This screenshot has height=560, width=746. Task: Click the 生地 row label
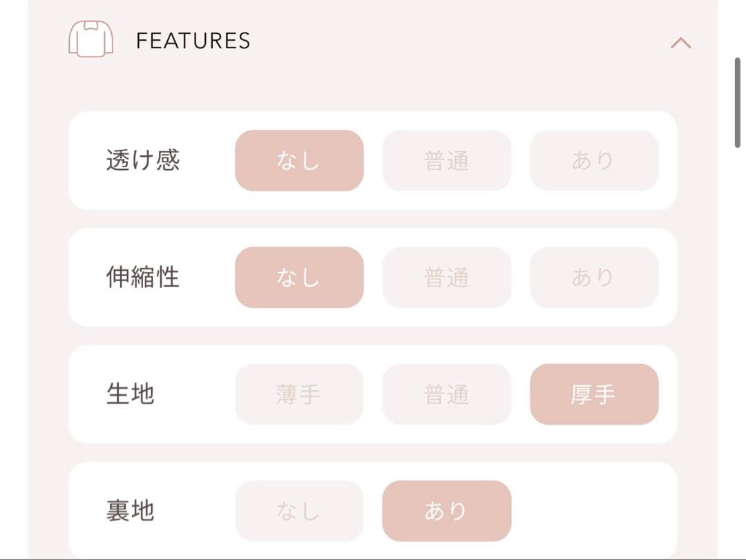(x=130, y=394)
